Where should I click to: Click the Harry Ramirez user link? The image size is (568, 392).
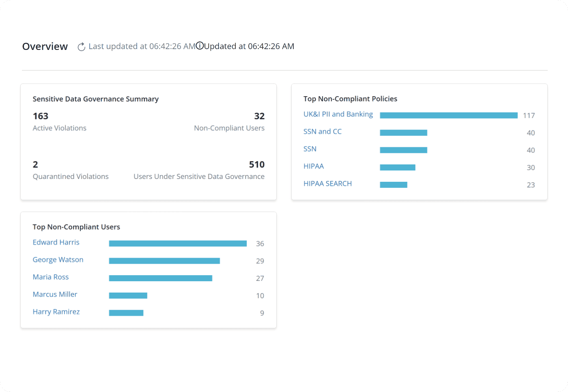pos(56,312)
